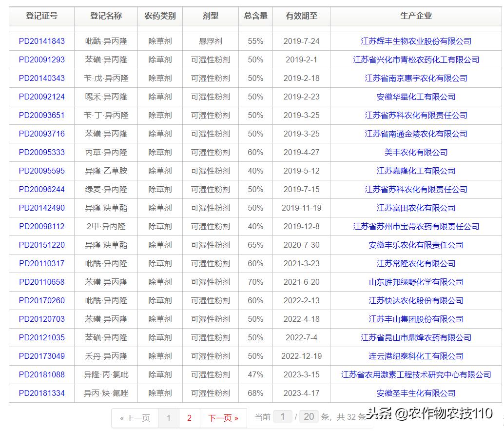The width and height of the screenshot is (504, 431).
Task: Open the 江苏辉丰生物农业股份有限公司 company link
Action: coord(415,41)
